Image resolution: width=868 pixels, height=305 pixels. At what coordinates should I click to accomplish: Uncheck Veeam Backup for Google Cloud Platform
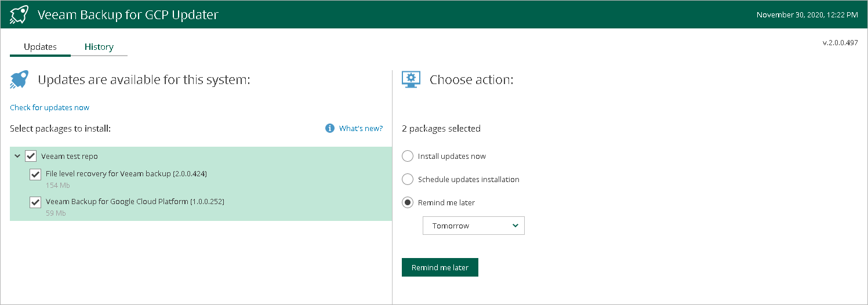click(35, 202)
